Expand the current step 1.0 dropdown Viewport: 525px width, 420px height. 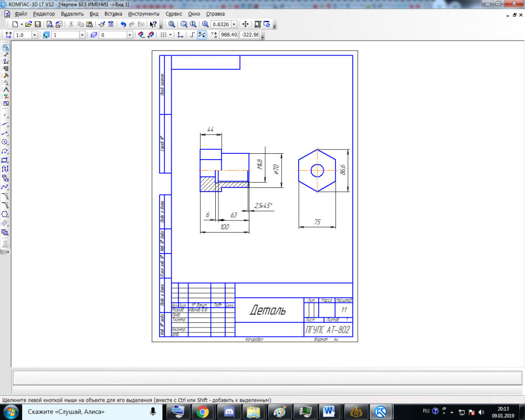[35, 35]
